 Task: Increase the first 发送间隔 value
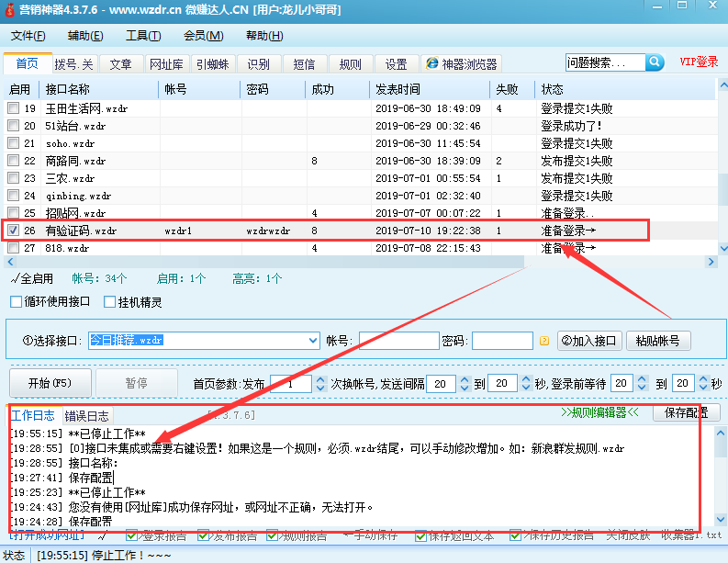click(x=465, y=379)
